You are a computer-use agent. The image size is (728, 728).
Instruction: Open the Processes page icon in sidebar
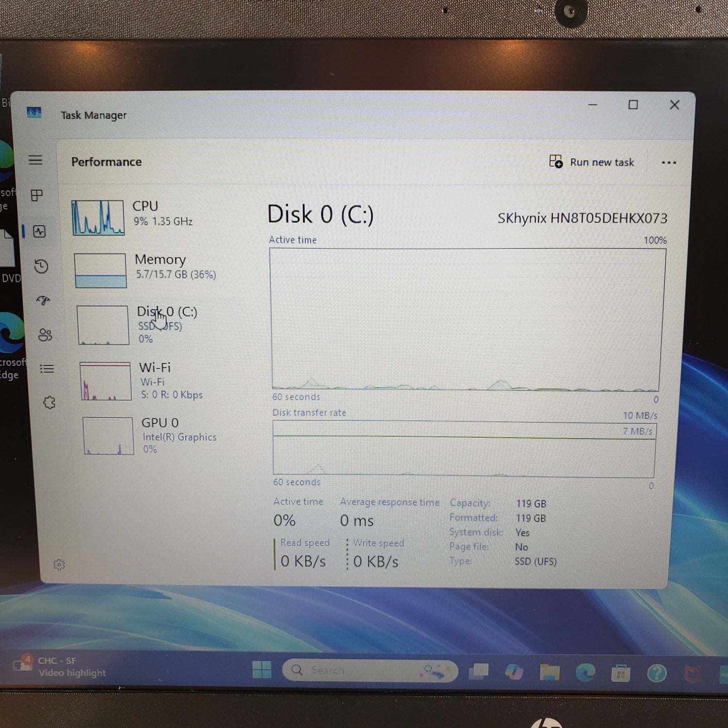click(x=37, y=195)
